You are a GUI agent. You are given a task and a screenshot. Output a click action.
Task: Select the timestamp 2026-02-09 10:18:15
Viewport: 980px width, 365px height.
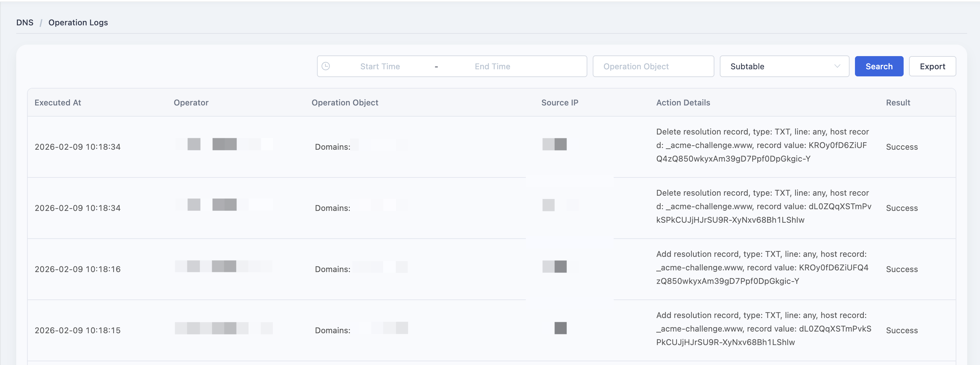78,331
